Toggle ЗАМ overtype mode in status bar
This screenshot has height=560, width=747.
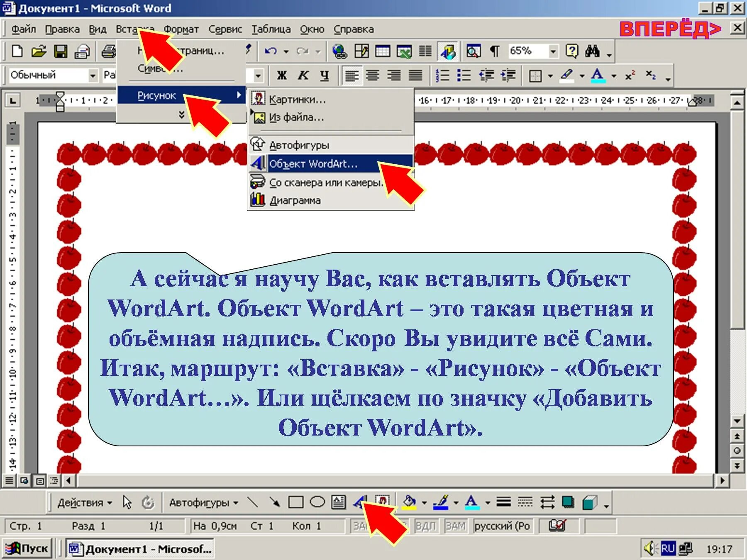point(456,526)
